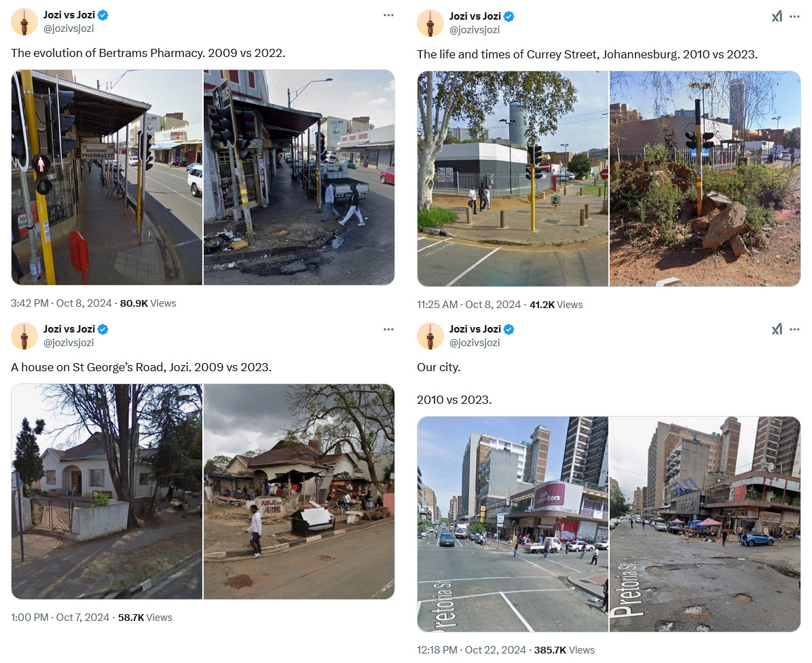Open @jozivsjozi handle on Bertrams Pharmacy tweet
812x663 pixels.
pos(69,29)
